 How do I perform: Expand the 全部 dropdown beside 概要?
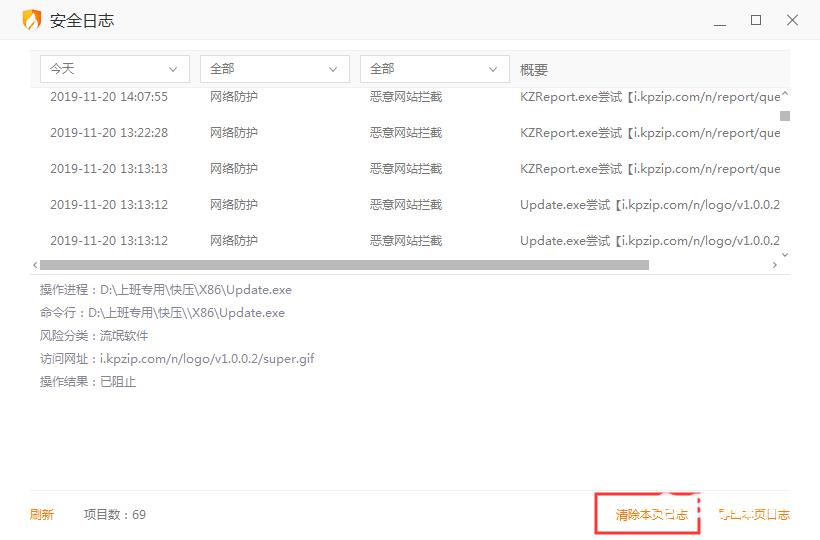(x=435, y=69)
